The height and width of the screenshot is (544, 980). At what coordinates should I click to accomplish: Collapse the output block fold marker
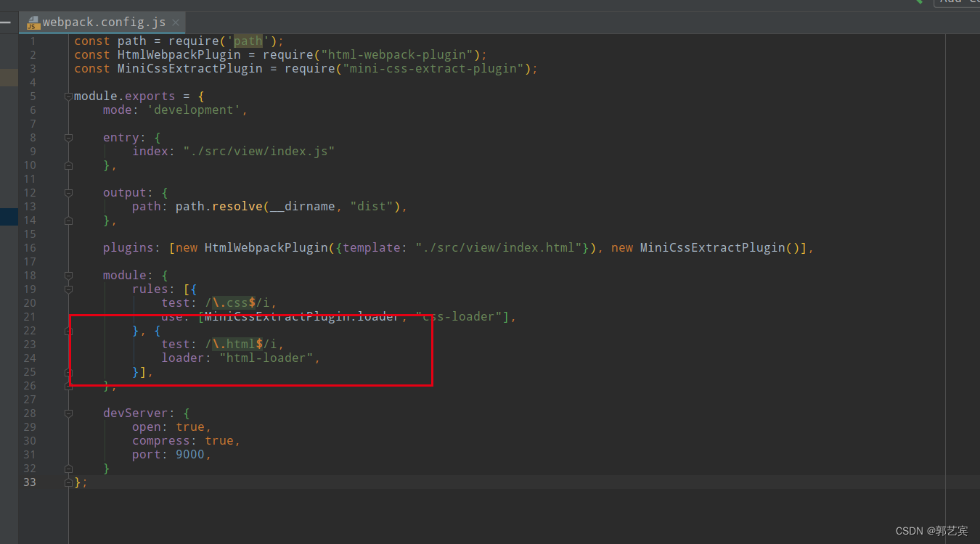[68, 193]
